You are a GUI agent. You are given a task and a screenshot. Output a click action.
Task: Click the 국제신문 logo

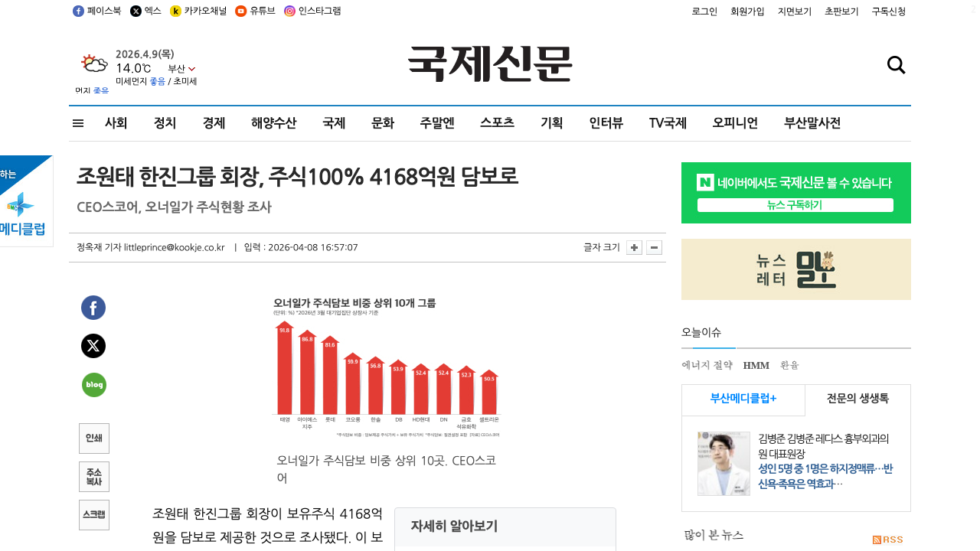(490, 64)
